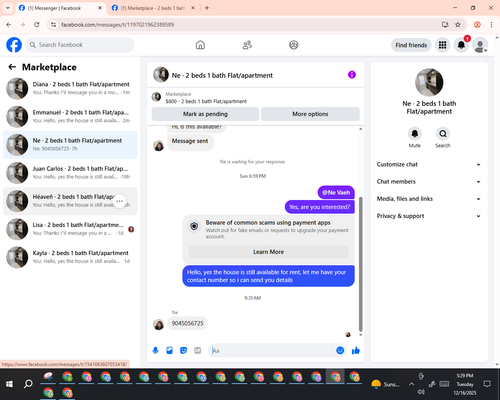The height and width of the screenshot is (400, 500).
Task: Close the Messenger | Facebook tab
Action: (x=100, y=8)
